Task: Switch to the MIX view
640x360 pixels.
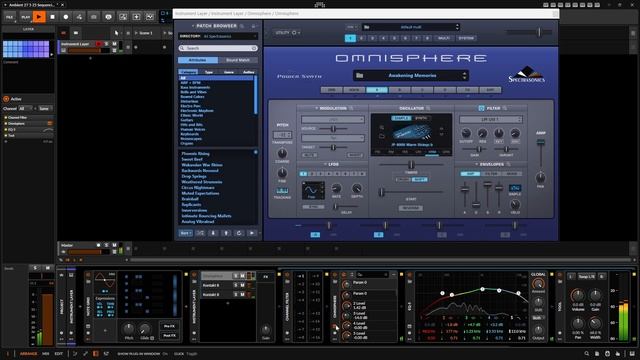Action: pyautogui.click(x=46, y=354)
